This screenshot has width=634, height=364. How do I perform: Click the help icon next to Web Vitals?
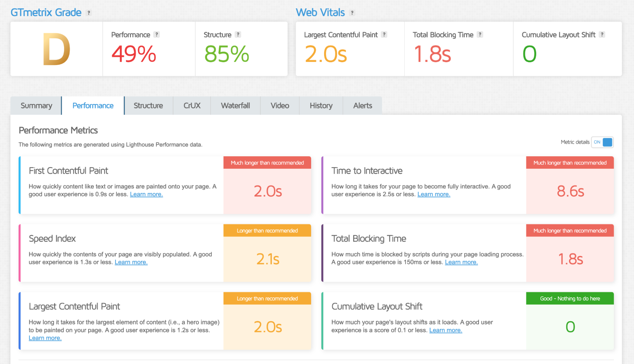[x=352, y=13]
